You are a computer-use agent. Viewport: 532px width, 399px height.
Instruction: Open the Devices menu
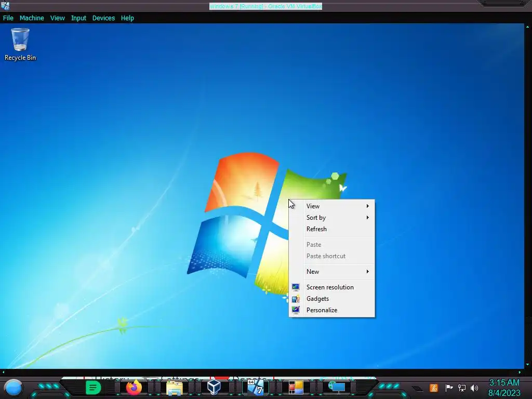point(103,18)
